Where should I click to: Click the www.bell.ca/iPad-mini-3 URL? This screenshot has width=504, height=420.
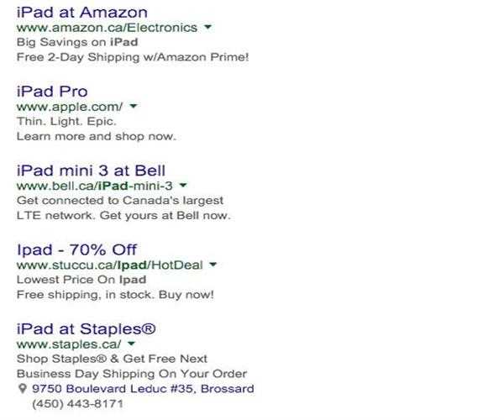pos(94,186)
